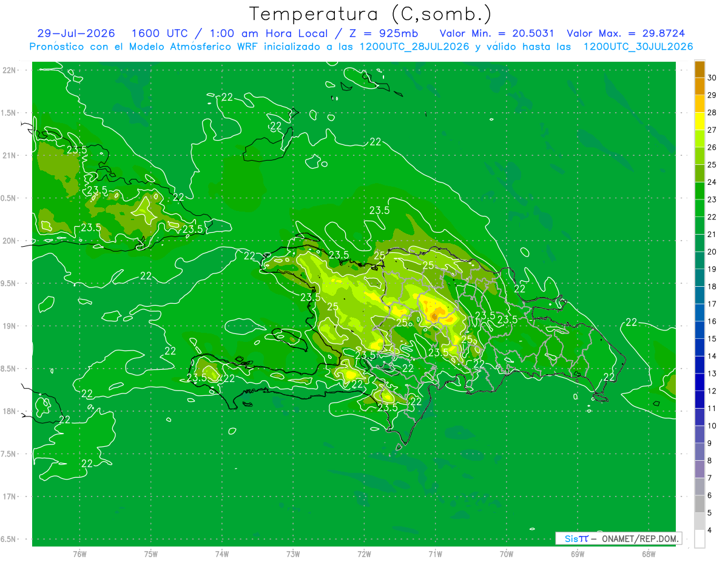Select the date '29-Jul-2026' in the header
Screen dimensions: 728x562
point(76,33)
